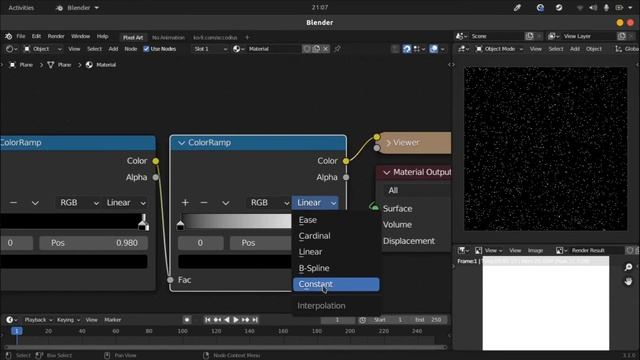Open the Object shader type dropdown

coord(42,49)
